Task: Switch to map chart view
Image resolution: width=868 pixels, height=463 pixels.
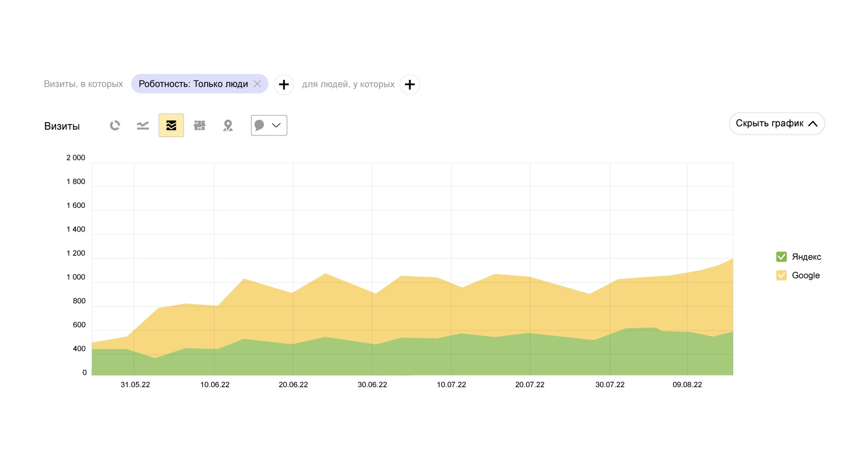Action: pyautogui.click(x=228, y=126)
